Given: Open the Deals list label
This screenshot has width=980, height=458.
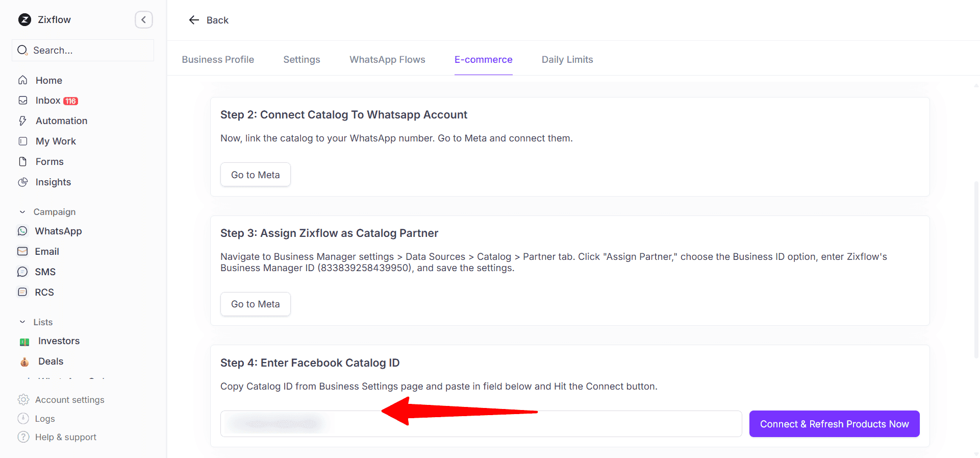Looking at the screenshot, I should (51, 361).
